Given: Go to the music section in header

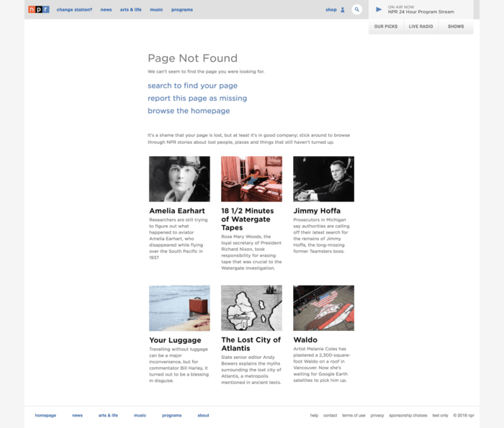Looking at the screenshot, I should (x=156, y=10).
